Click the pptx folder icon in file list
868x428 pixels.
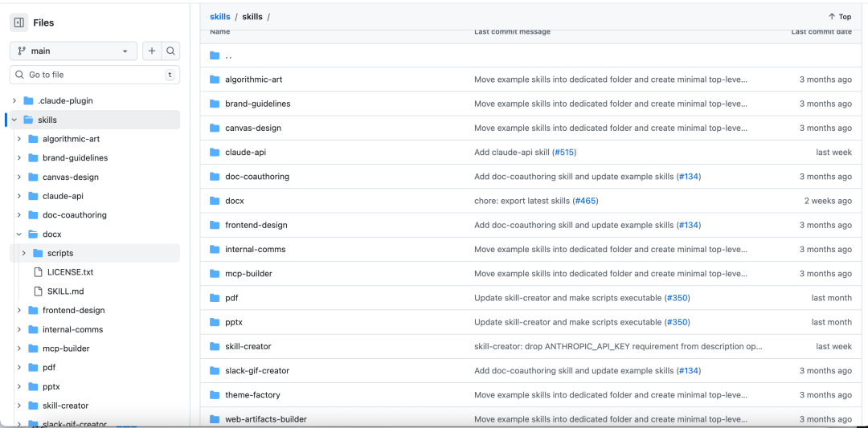coord(215,322)
